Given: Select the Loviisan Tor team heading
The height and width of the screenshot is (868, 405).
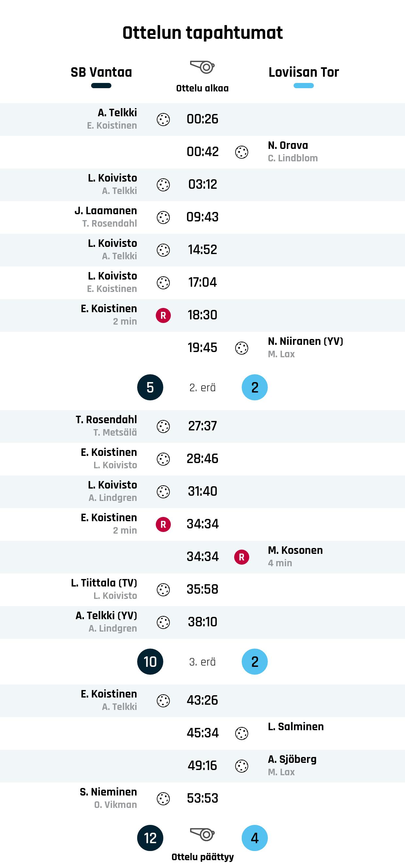Looking at the screenshot, I should click(303, 72).
